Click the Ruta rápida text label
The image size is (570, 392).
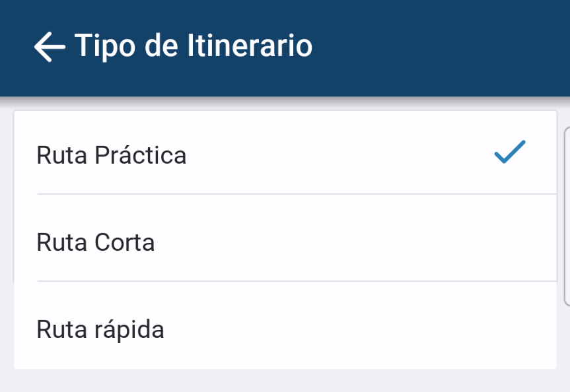click(100, 329)
